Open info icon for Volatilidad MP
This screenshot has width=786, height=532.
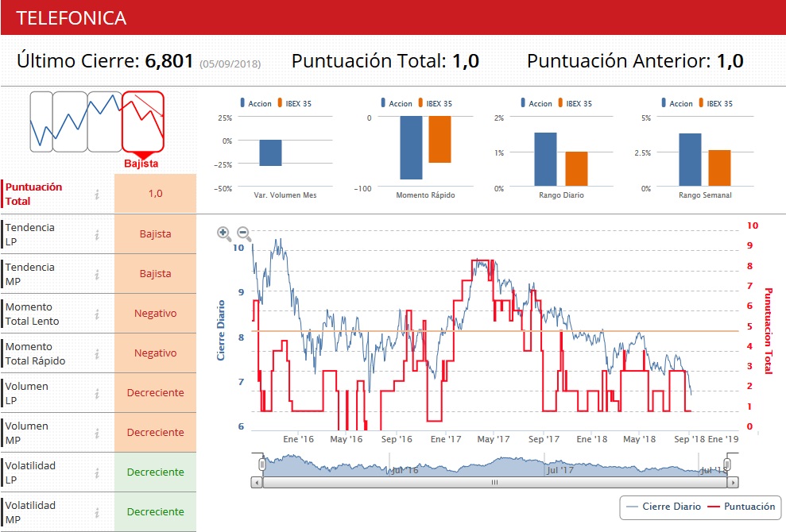[97, 512]
